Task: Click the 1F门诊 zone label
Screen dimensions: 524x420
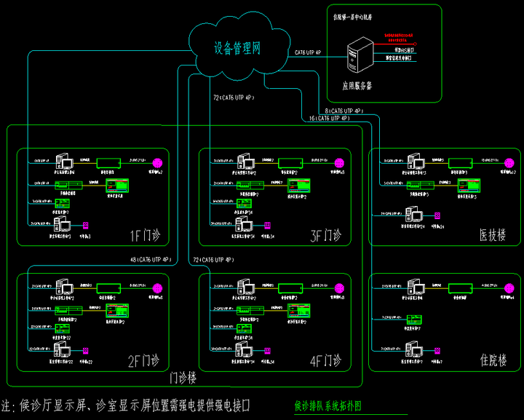Action: pos(145,236)
